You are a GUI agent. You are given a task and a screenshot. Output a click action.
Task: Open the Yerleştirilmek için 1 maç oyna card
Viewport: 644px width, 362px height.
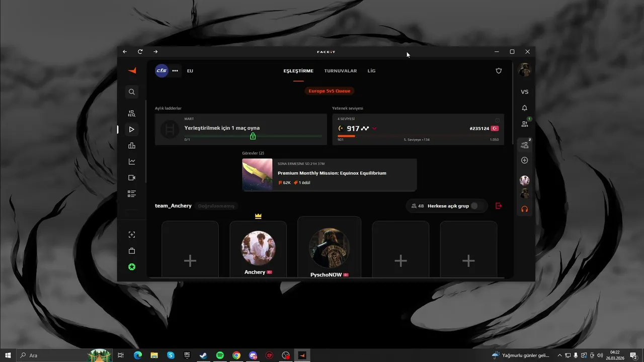241,129
